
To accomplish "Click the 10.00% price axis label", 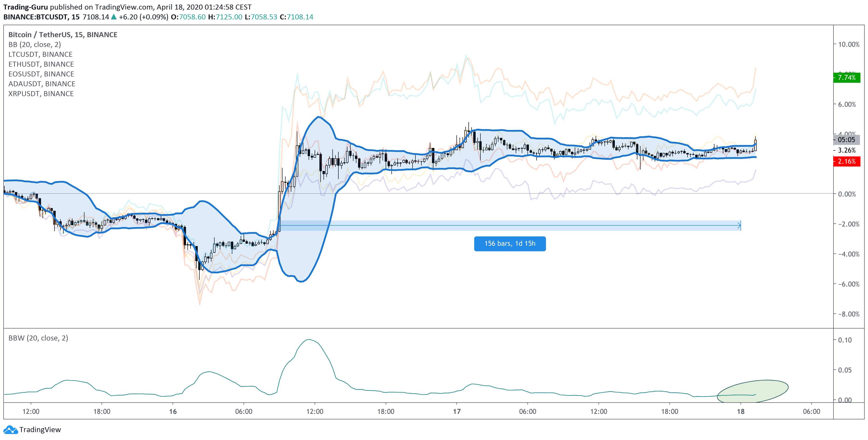I will [x=849, y=44].
